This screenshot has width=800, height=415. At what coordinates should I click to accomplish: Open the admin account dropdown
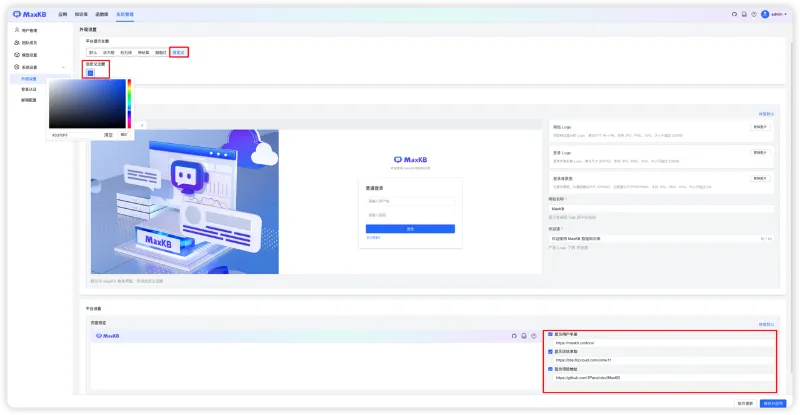[779, 14]
